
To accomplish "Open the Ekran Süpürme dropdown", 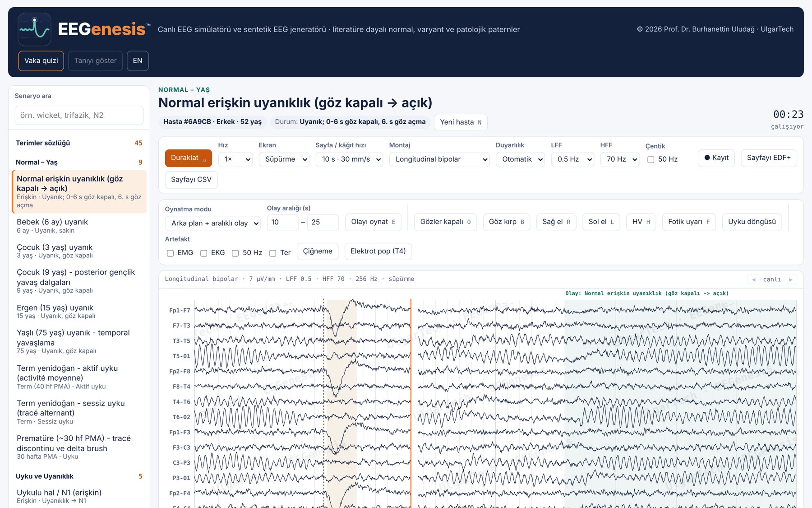I will pyautogui.click(x=284, y=159).
